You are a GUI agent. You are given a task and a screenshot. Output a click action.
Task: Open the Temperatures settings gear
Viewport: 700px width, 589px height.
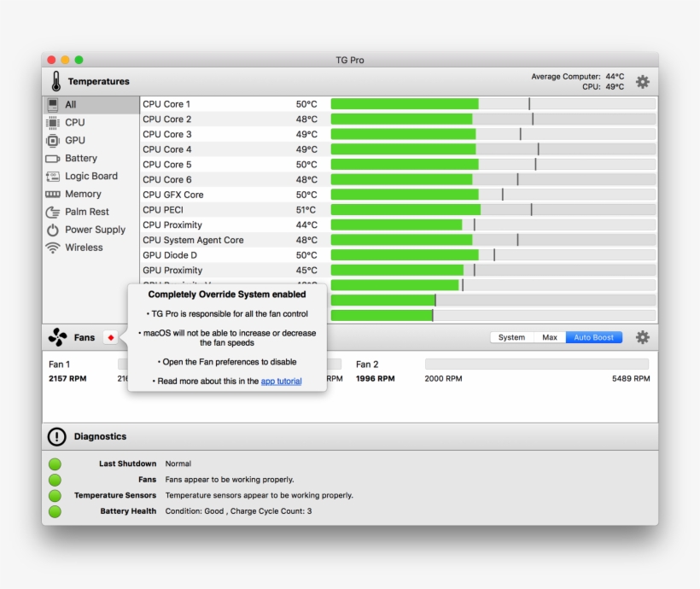[642, 82]
